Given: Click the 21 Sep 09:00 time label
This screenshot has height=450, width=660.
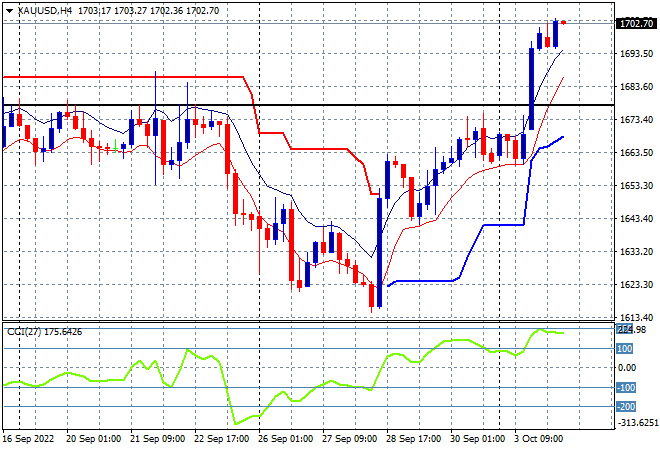Looking at the screenshot, I should tap(157, 439).
